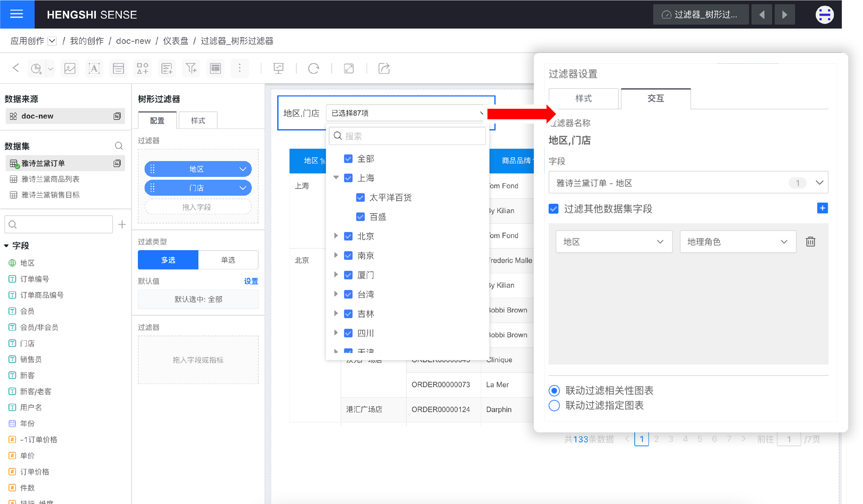Viewport: 863px width, 504px height.
Task: Open the 雅诗兰黛订单 - 地区 field dropdown
Action: (x=688, y=183)
